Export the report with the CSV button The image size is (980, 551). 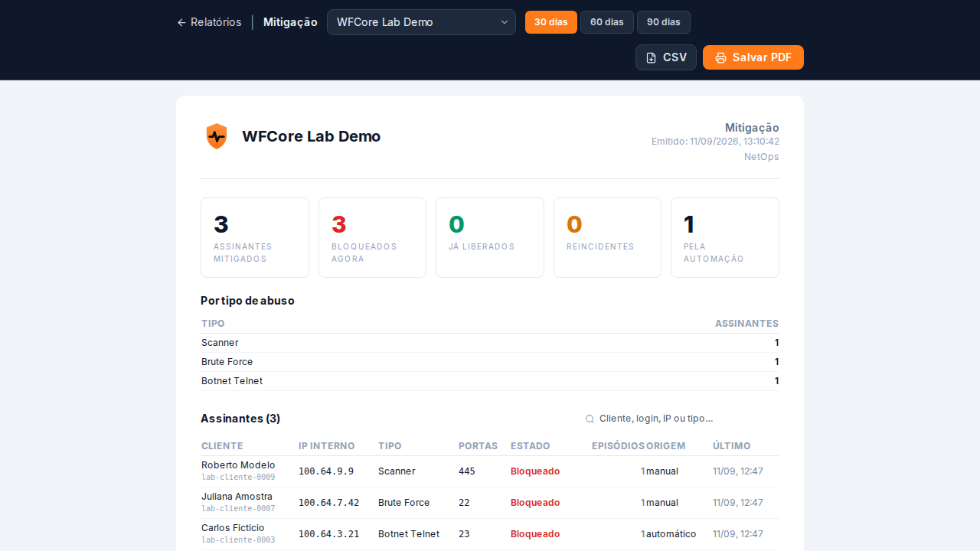(x=666, y=57)
